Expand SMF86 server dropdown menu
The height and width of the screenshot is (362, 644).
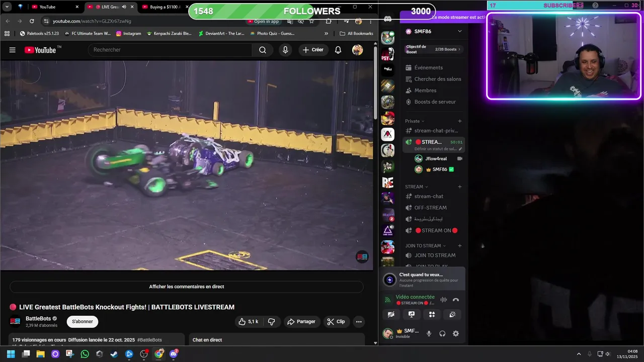click(x=459, y=31)
